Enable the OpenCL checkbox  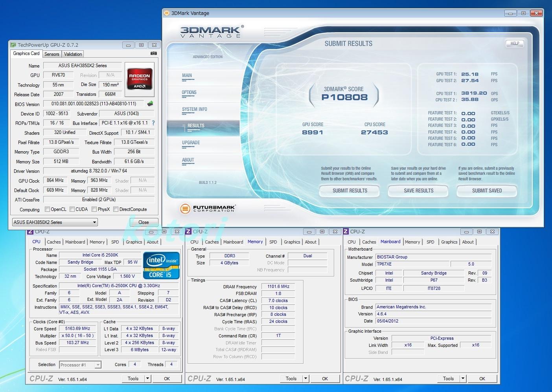[x=47, y=209]
